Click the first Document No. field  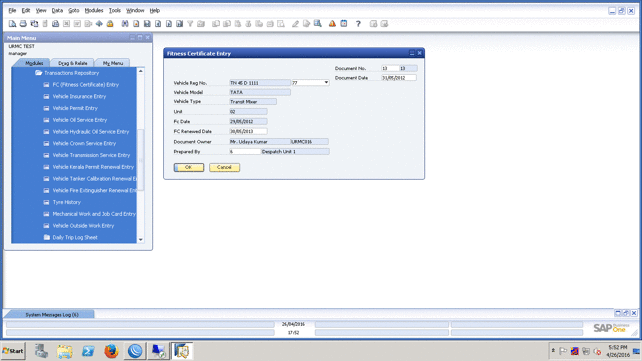(390, 68)
